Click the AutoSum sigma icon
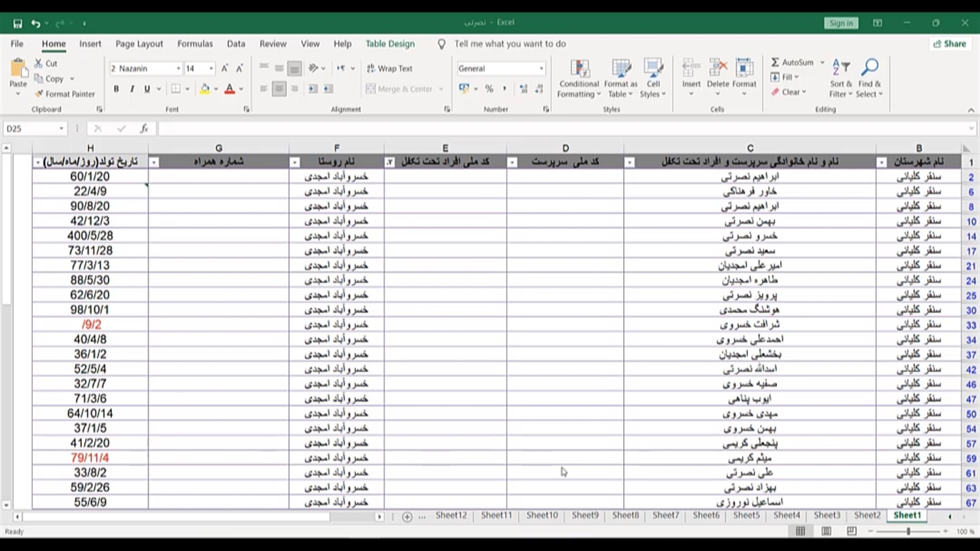The image size is (980, 551). [x=776, y=63]
